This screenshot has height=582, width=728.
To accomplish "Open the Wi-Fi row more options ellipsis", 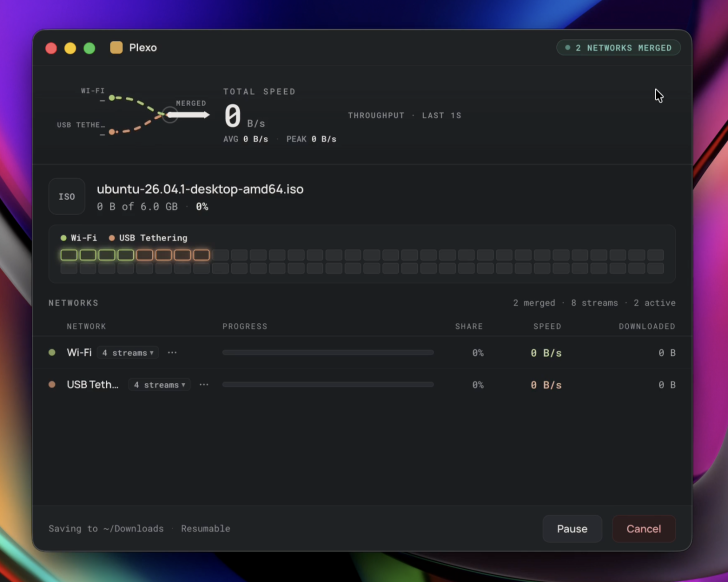I will 172,353.
